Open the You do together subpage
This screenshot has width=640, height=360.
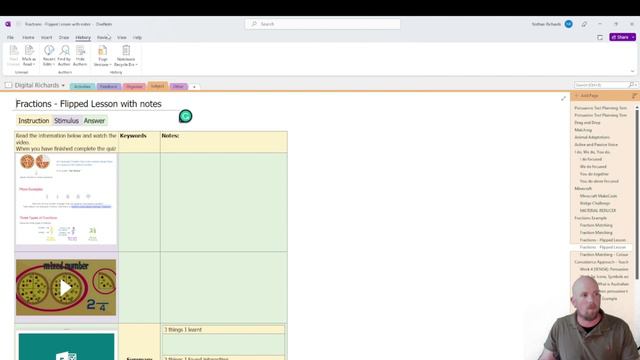594,174
